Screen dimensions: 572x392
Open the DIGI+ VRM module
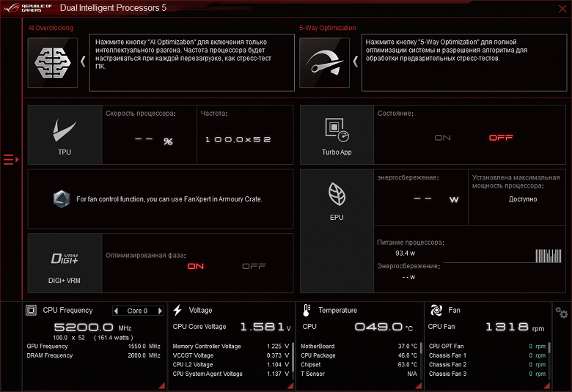pyautogui.click(x=65, y=263)
